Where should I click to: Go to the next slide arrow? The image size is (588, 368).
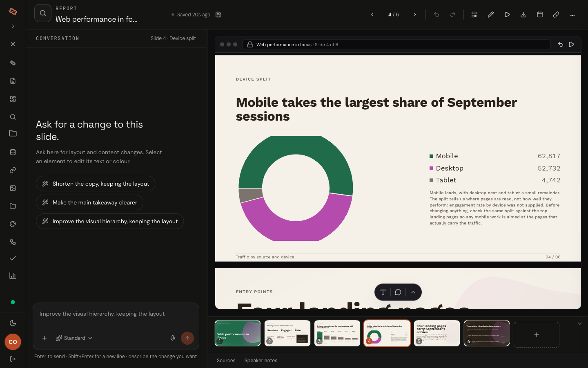coord(415,15)
